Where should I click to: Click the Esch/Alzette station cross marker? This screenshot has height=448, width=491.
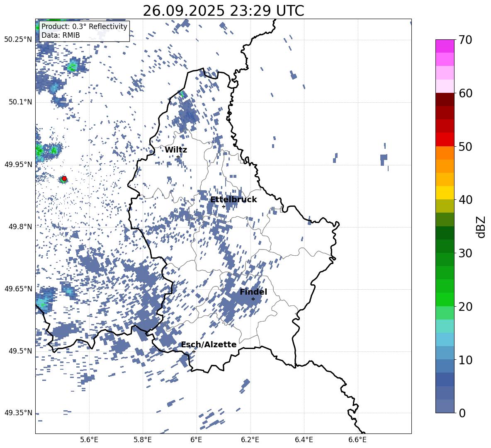[194, 351]
